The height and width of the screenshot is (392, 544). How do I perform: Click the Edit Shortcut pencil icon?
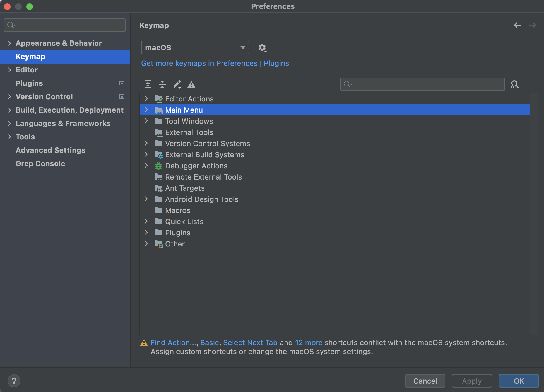tap(177, 84)
